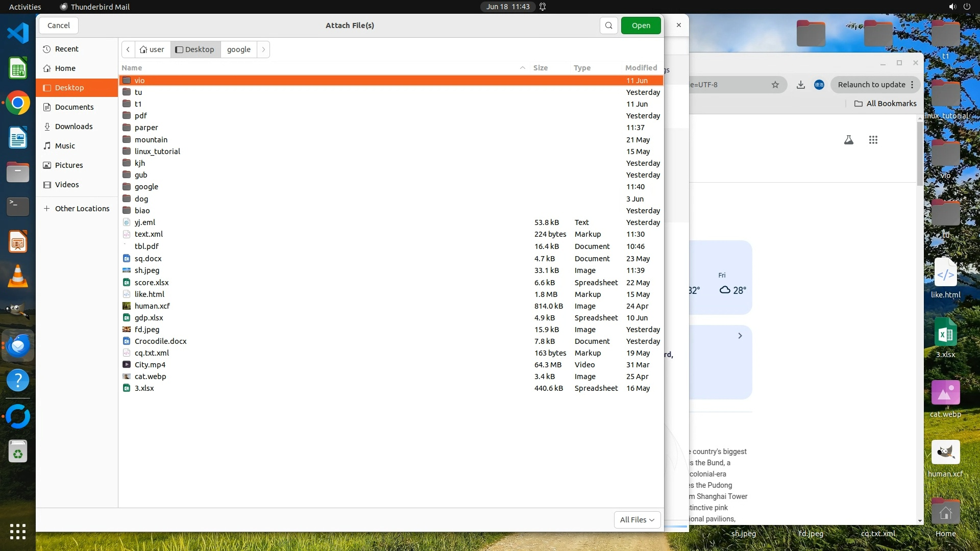Click Other Locations in the sidebar
This screenshot has width=980, height=551.
coord(82,209)
